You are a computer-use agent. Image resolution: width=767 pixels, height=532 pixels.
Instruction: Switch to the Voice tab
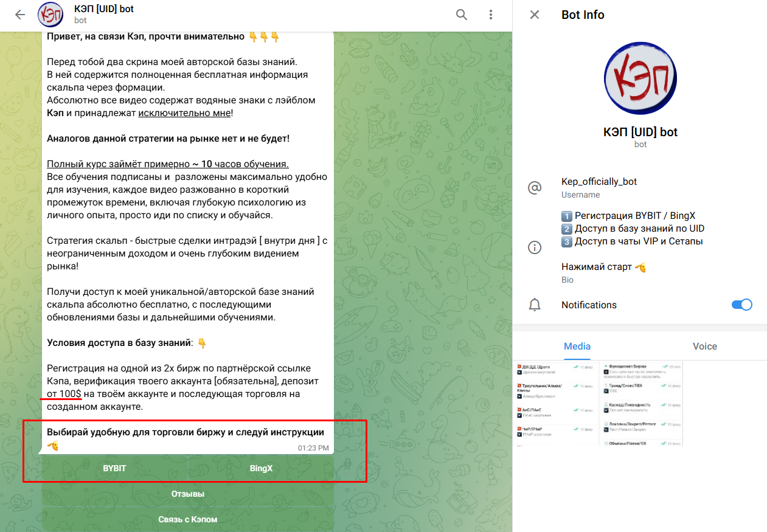click(x=705, y=346)
